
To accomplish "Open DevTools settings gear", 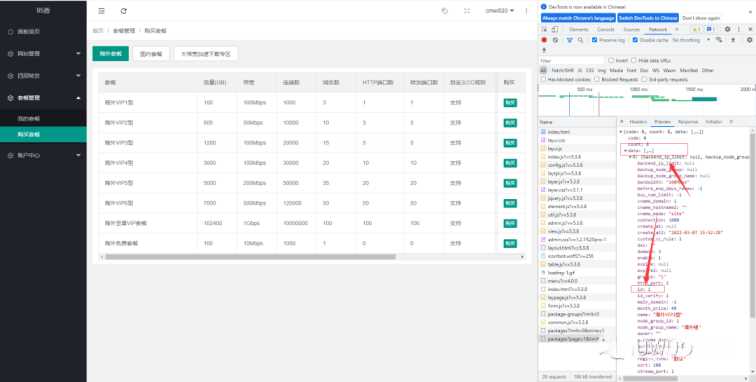I will coord(728,29).
